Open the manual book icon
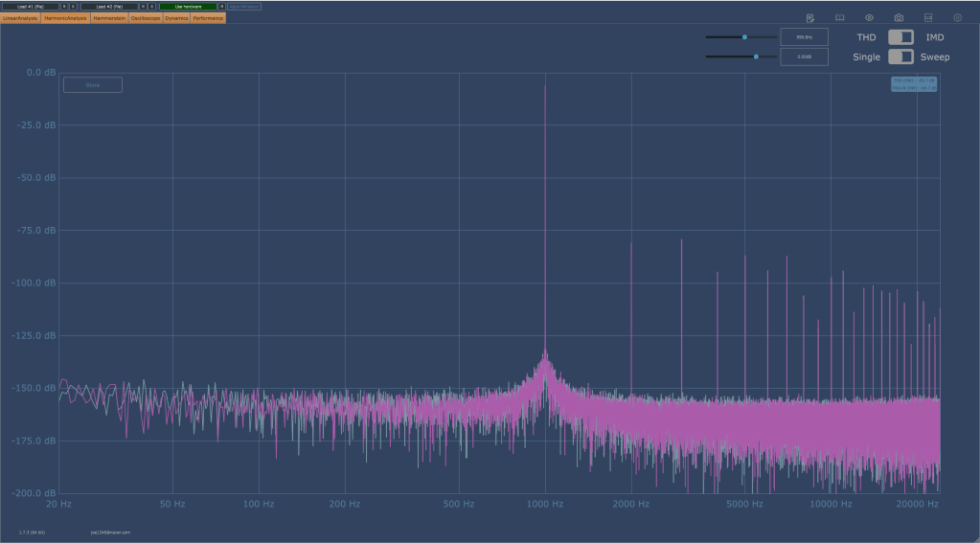This screenshot has height=543, width=980. 840,18
